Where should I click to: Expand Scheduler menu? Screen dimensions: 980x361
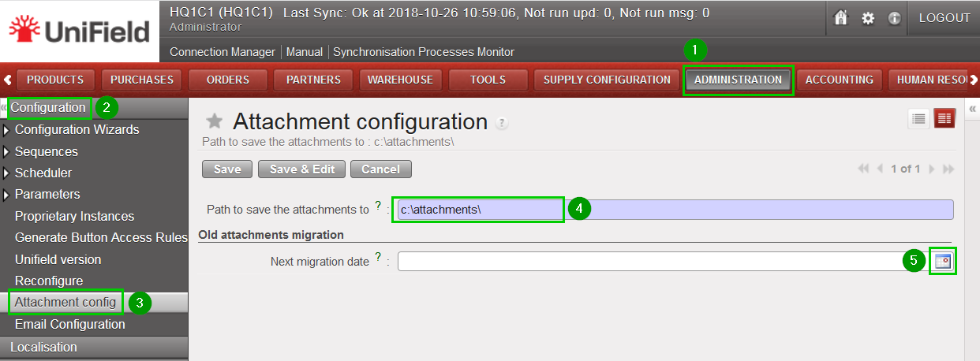tap(7, 173)
